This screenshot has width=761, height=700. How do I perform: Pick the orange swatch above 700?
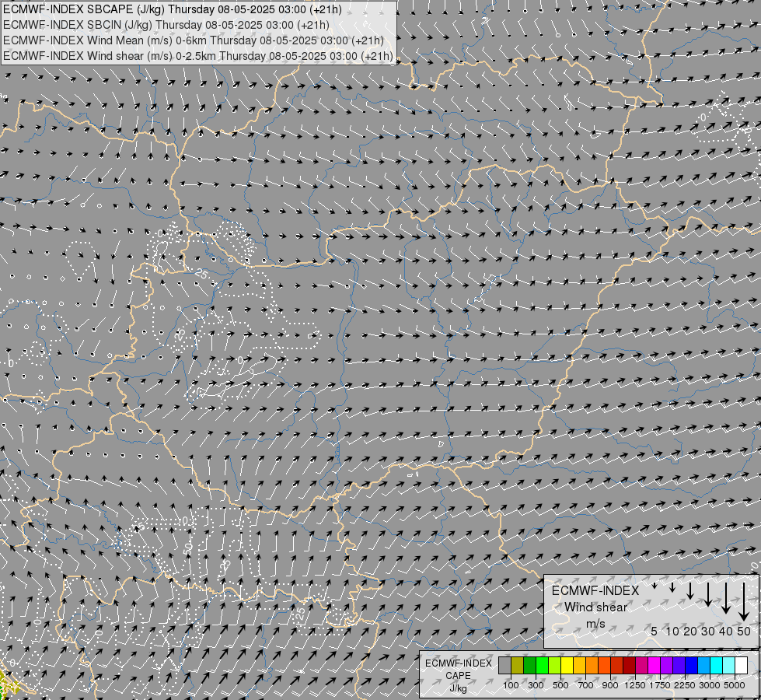click(592, 665)
